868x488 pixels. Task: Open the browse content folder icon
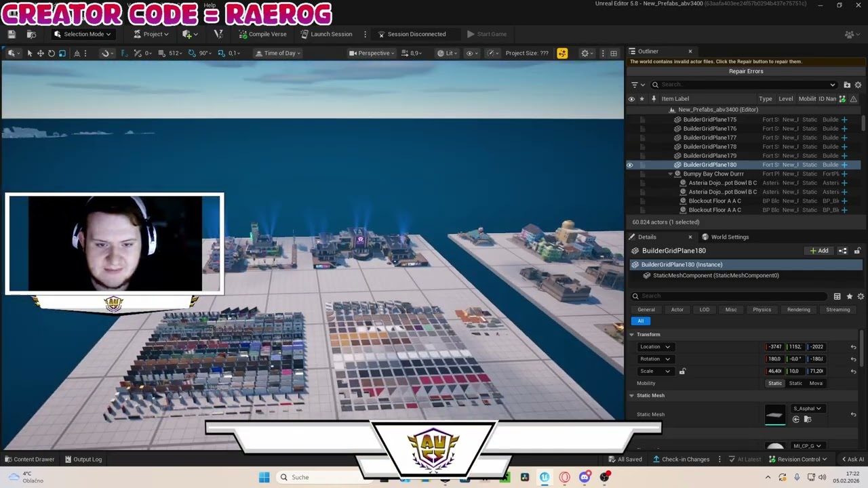pyautogui.click(x=31, y=34)
